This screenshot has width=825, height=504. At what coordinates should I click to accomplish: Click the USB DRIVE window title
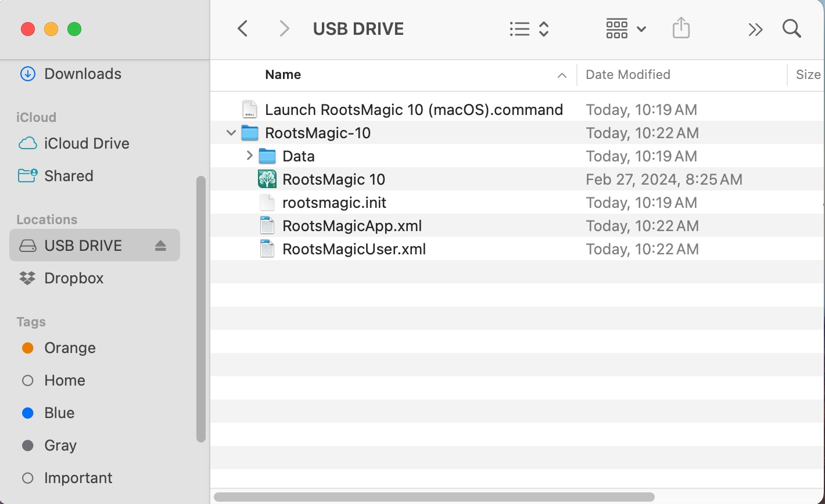click(x=358, y=28)
